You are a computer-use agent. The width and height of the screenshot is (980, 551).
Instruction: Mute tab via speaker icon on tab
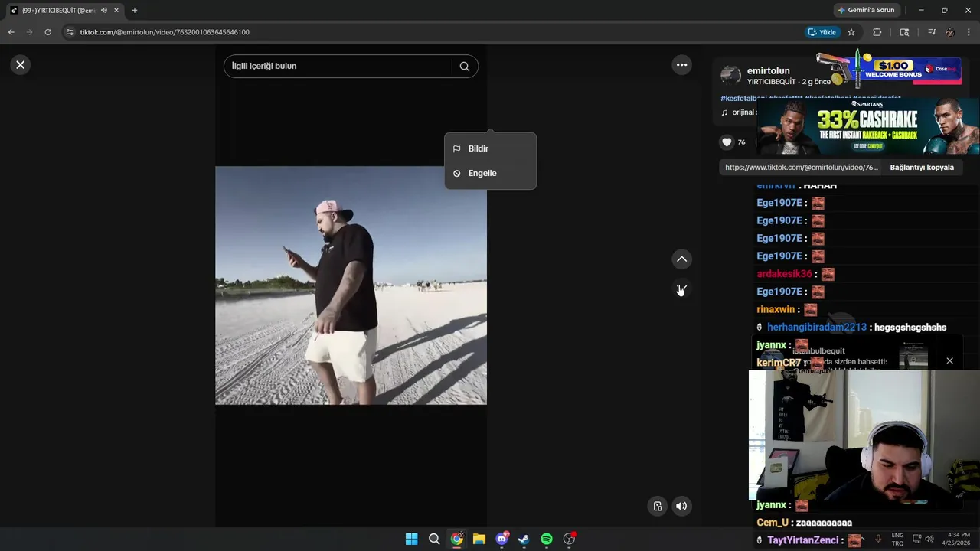click(104, 11)
